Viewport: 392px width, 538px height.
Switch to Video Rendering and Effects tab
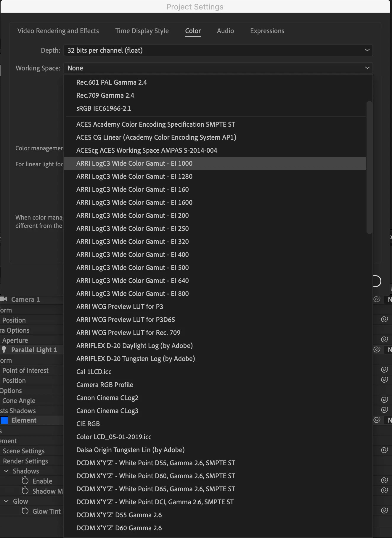click(x=58, y=31)
